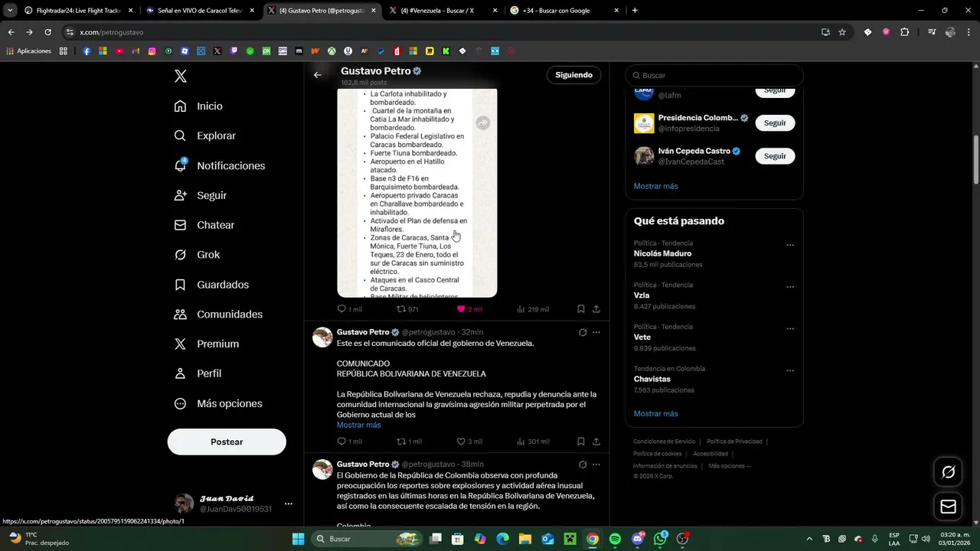
Task: Switch to Flightradar24 browser tab
Action: [x=77, y=11]
